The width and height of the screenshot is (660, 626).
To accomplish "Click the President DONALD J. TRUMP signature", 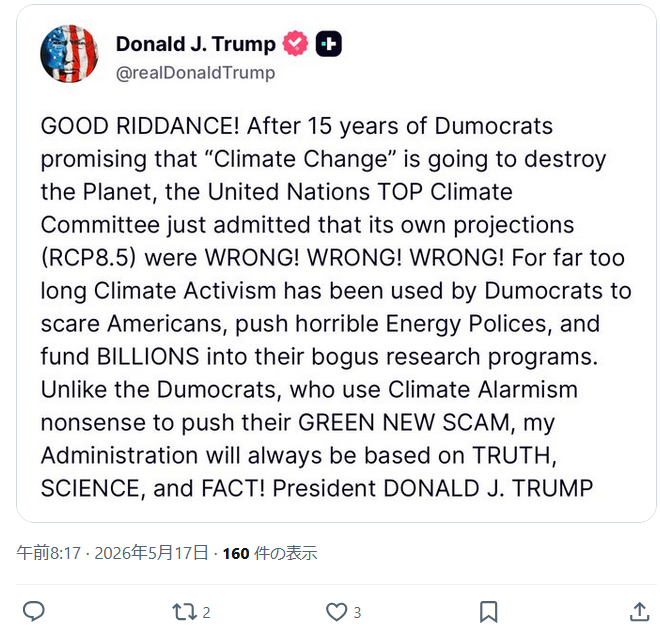I will (x=433, y=488).
